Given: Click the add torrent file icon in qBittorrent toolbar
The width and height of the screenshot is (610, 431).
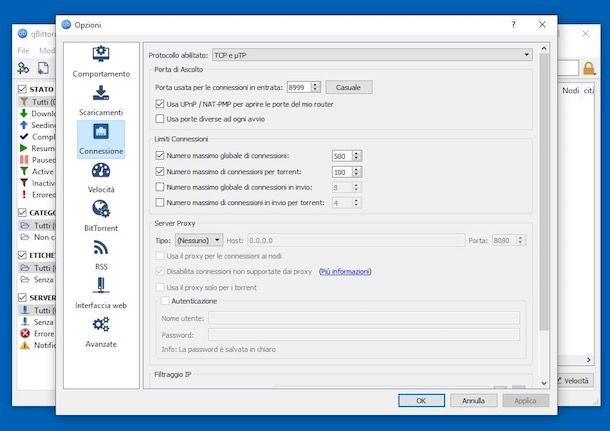Looking at the screenshot, I should coord(43,68).
